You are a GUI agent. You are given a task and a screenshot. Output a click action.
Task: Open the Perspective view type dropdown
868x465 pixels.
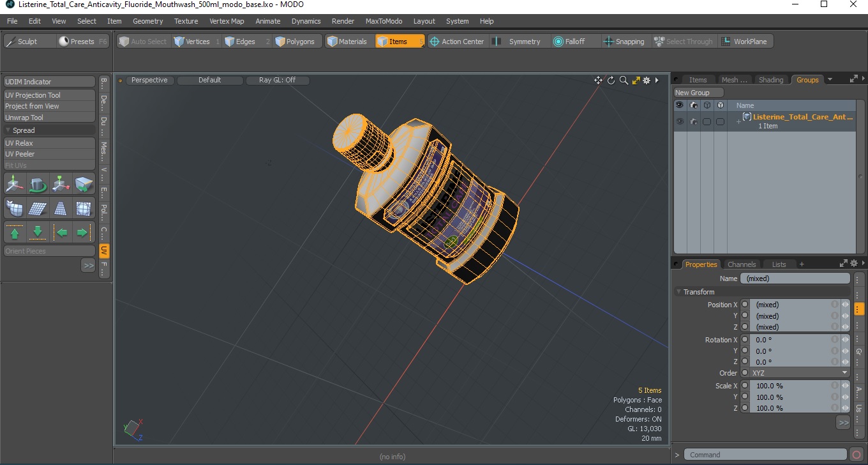pos(149,80)
